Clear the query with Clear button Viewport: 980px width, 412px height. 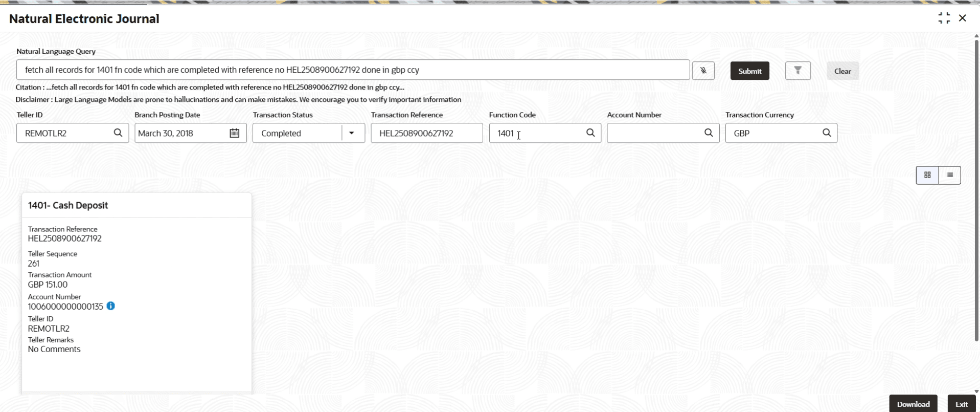click(x=842, y=71)
